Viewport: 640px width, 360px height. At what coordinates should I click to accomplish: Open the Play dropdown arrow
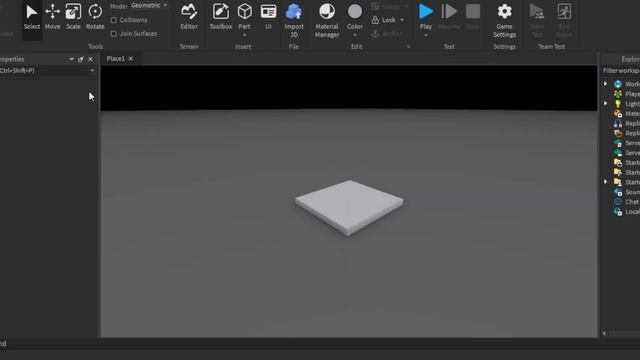pyautogui.click(x=426, y=36)
